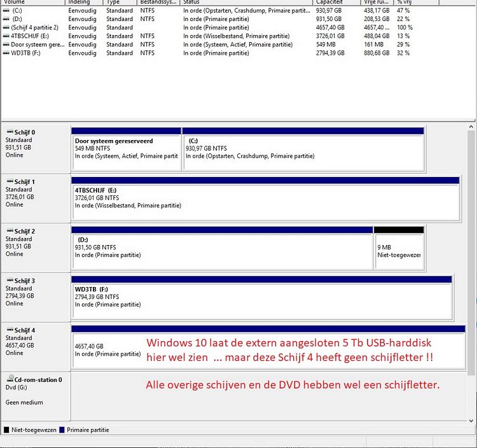
Task: Sort by the Bestandssys... column header
Action: coord(158,2)
